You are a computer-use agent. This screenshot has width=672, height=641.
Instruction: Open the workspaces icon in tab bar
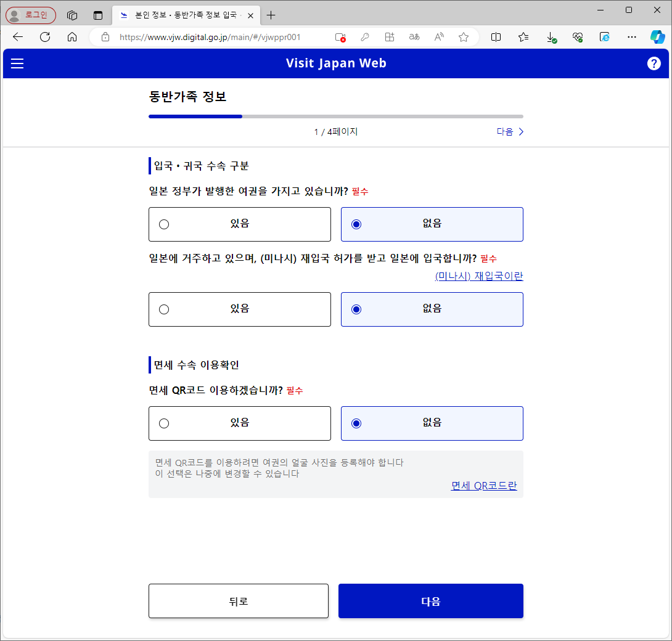tap(72, 15)
